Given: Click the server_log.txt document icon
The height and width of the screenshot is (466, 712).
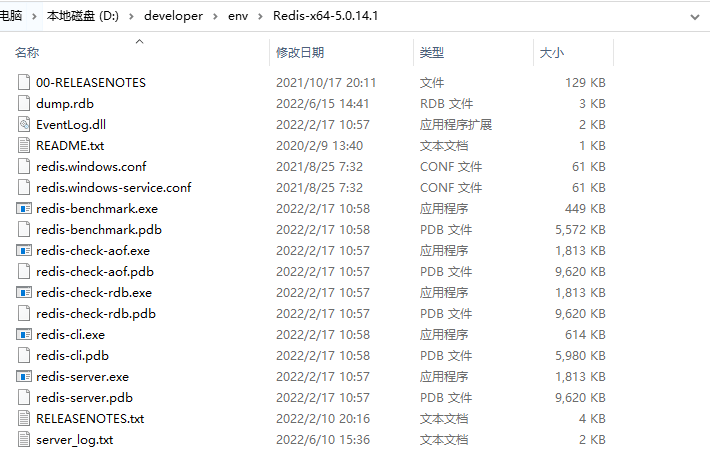Looking at the screenshot, I should 24,439.
